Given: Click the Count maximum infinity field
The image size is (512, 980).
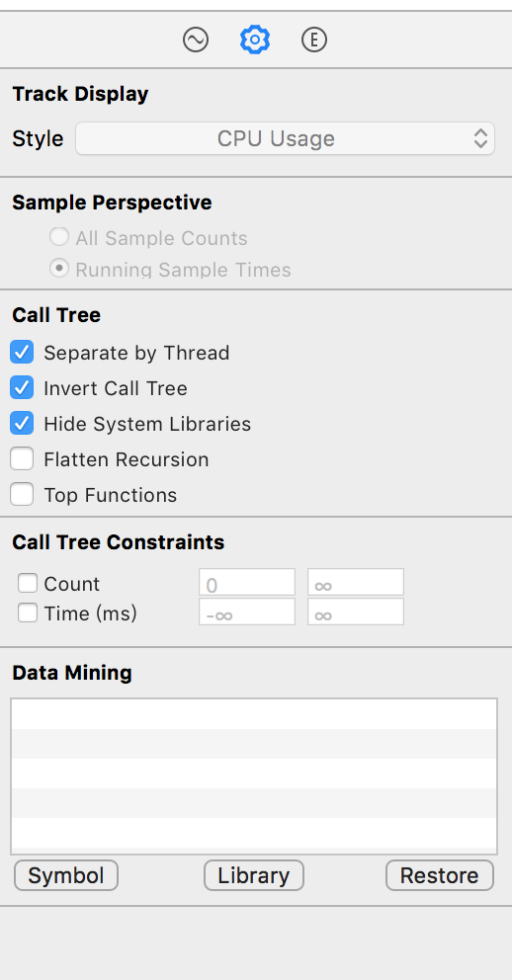Looking at the screenshot, I should click(356, 583).
